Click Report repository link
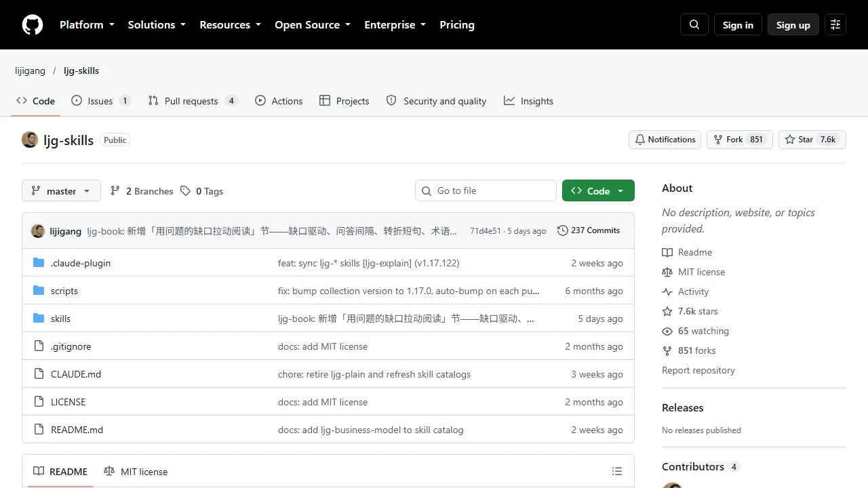868x488 pixels. coord(698,370)
